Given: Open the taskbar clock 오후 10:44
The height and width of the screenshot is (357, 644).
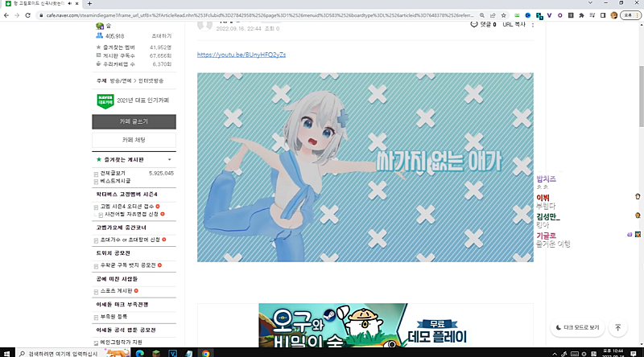Looking at the screenshot, I should (613, 353).
